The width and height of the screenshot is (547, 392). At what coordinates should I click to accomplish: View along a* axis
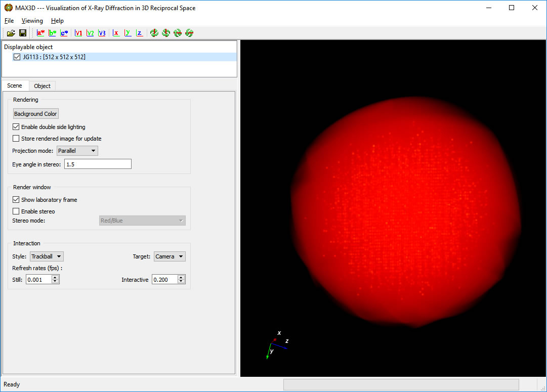pyautogui.click(x=40, y=33)
